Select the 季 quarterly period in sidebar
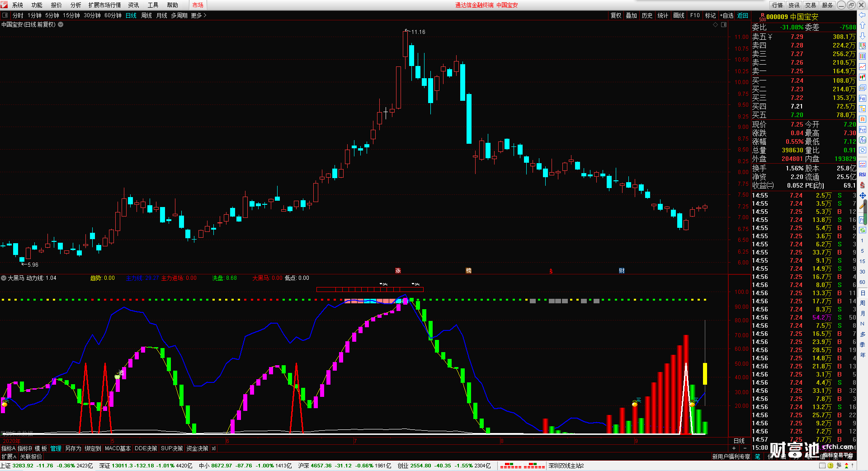Viewport: 868px width, 471px height. coord(862,344)
